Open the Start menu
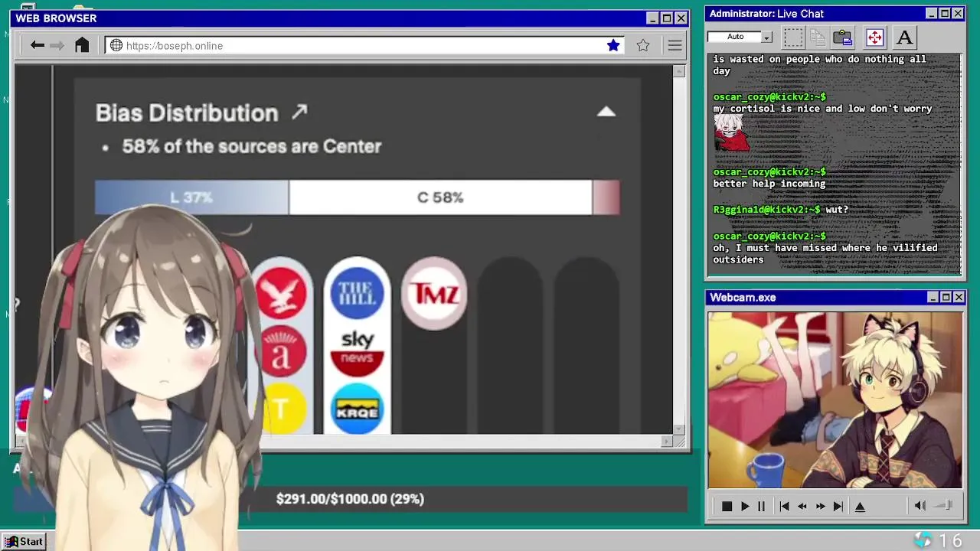 [x=24, y=541]
